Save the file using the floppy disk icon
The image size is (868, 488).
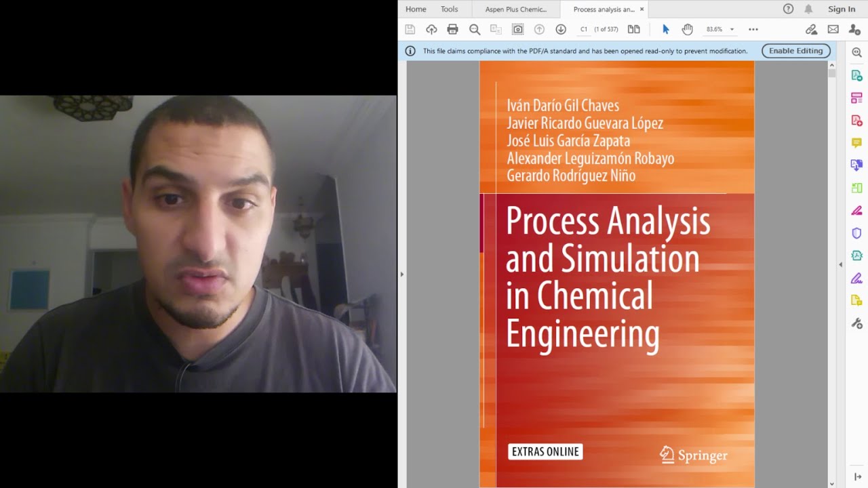pyautogui.click(x=410, y=29)
